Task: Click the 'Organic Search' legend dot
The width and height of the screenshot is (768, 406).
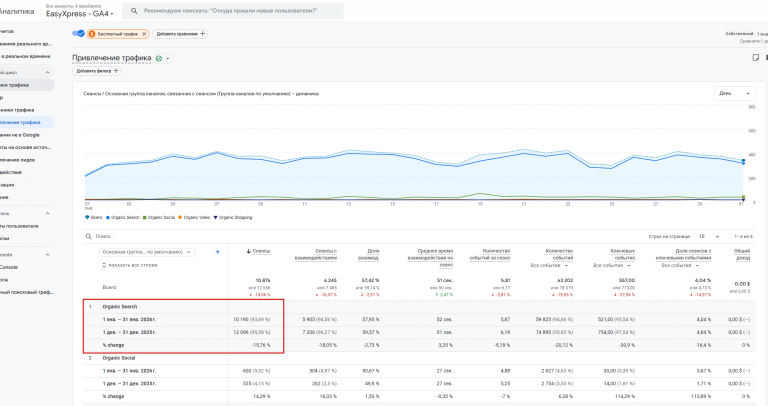Action: point(108,217)
